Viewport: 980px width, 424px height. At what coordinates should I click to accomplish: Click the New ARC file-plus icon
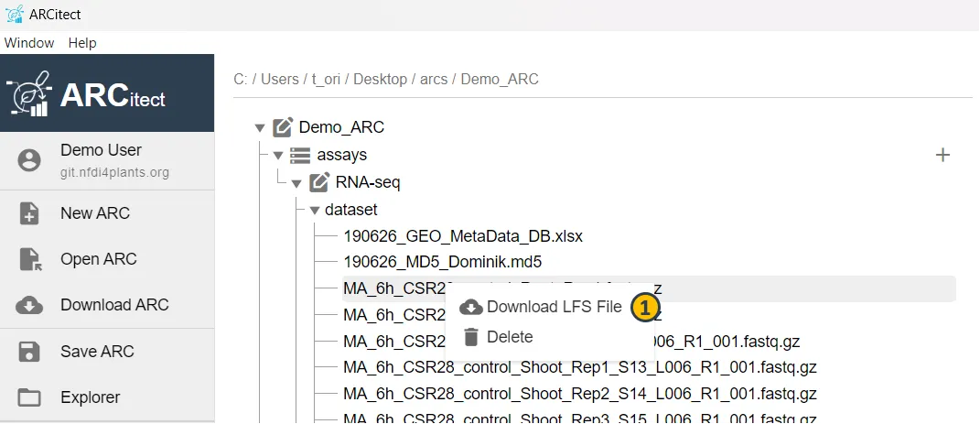pyautogui.click(x=29, y=213)
